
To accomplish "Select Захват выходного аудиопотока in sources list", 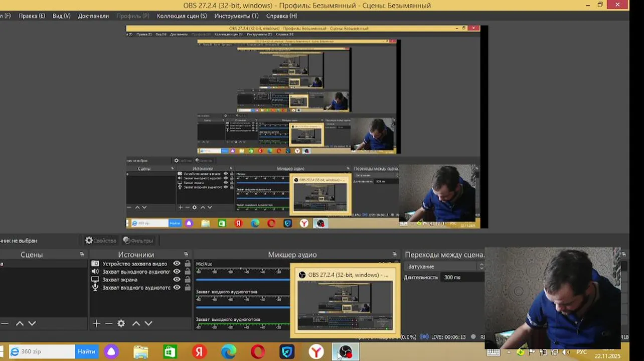I will 136,272.
